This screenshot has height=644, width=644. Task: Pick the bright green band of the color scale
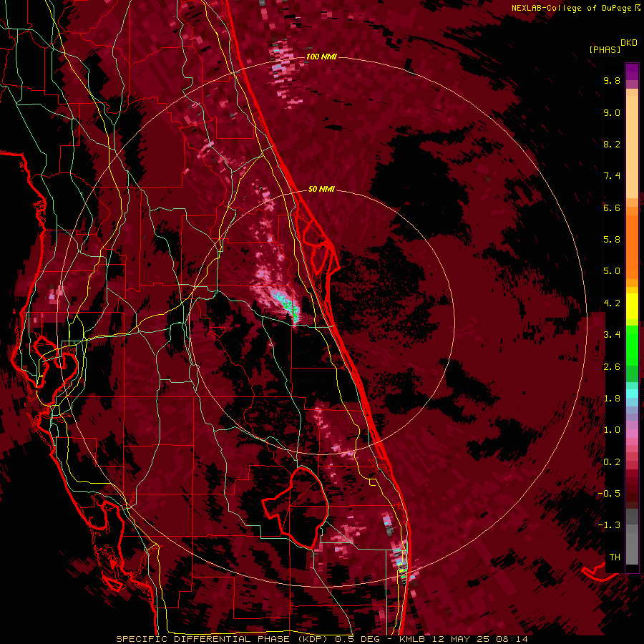coord(632,346)
